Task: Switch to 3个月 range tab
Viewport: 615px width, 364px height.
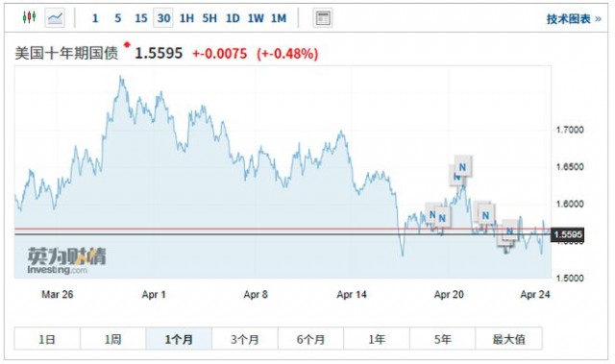Action: click(245, 338)
